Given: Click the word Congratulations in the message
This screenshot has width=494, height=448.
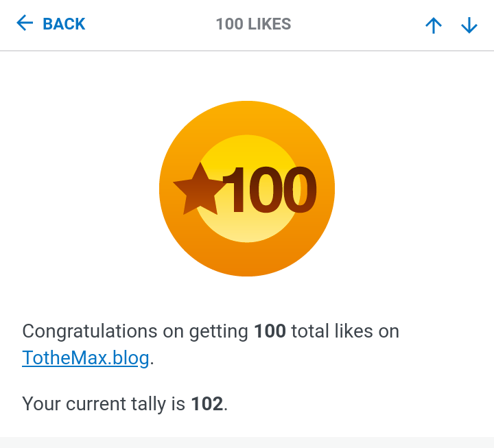Looking at the screenshot, I should click(x=90, y=331).
